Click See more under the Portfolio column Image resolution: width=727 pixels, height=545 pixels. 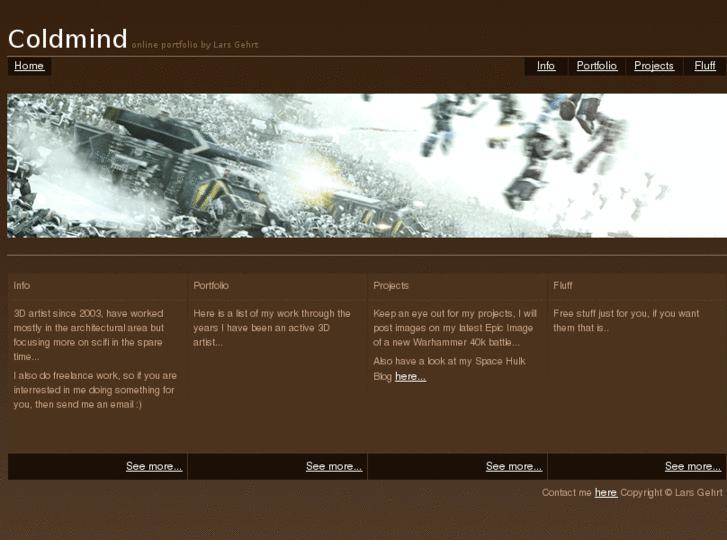334,466
